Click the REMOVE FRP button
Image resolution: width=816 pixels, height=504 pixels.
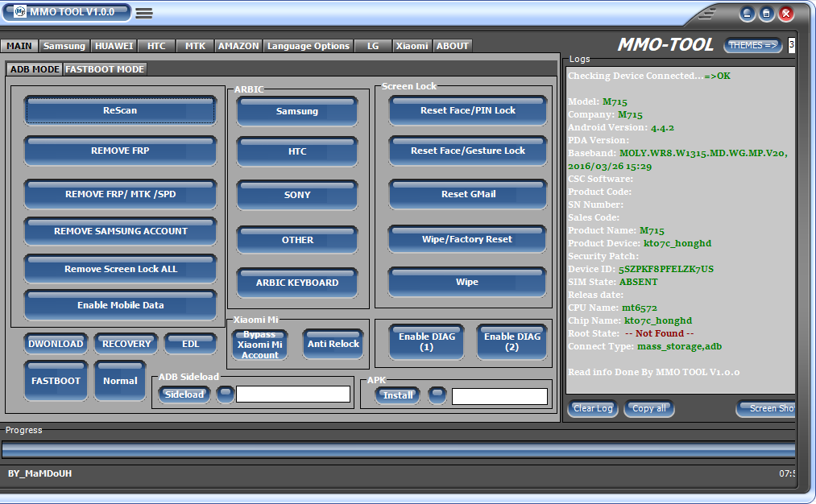120,151
